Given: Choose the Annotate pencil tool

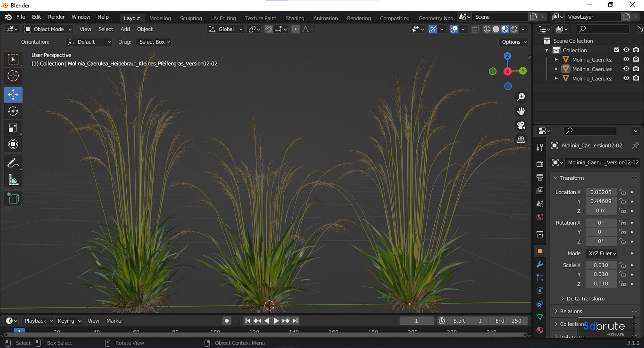Looking at the screenshot, I should [13, 163].
